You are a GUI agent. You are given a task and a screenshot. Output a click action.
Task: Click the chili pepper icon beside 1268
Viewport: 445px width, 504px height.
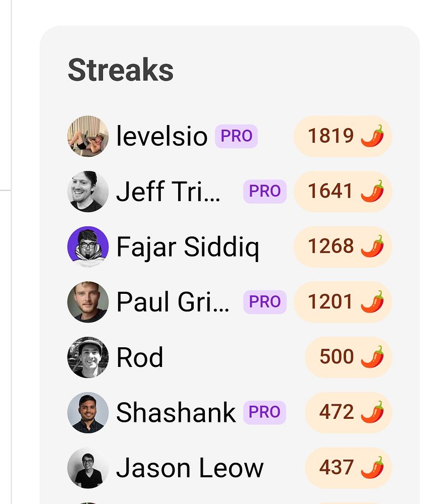pos(372,246)
